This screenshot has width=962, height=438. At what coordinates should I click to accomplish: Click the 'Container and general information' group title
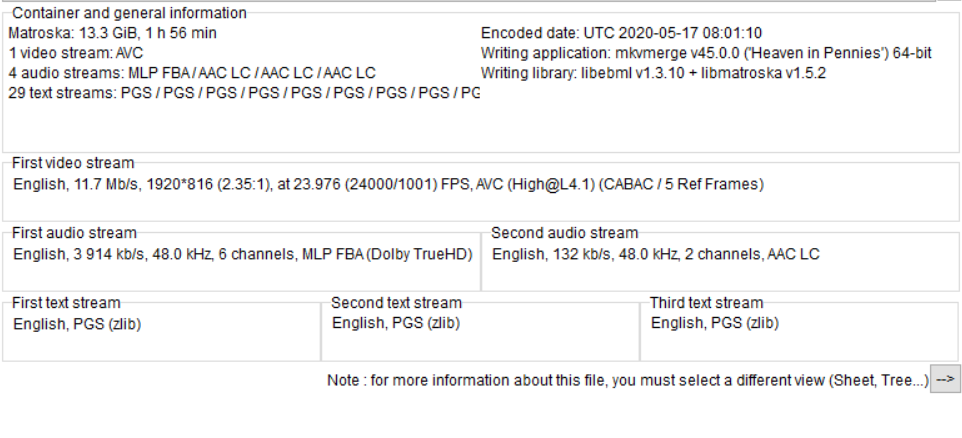(129, 13)
